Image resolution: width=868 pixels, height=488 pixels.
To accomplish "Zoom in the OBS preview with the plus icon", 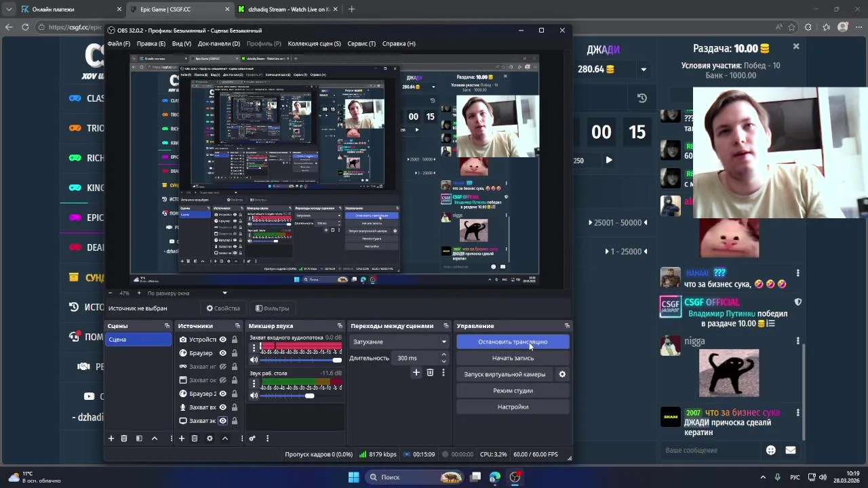I will click(x=139, y=293).
